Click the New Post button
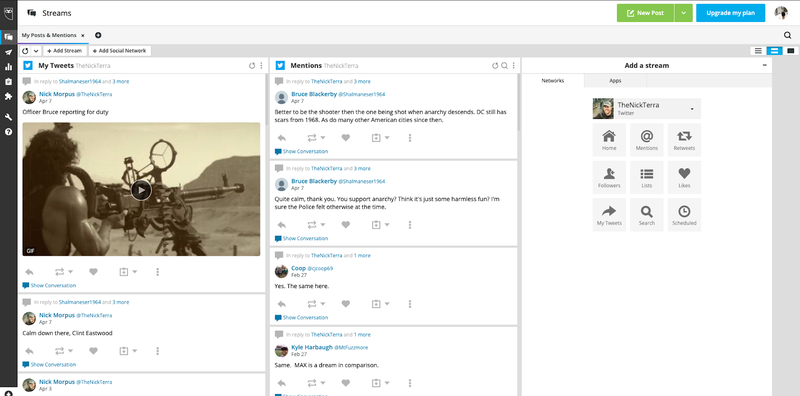This screenshot has width=800, height=396. coord(645,13)
